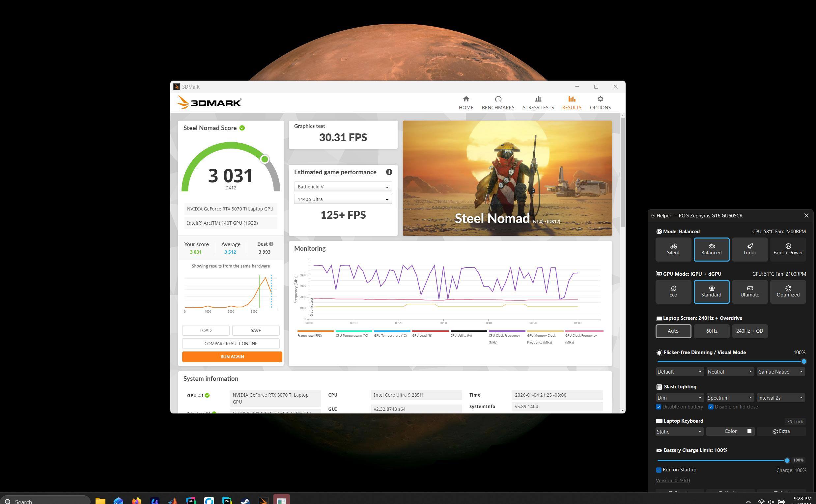Select Optimized GPU mode
Image resolution: width=816 pixels, height=504 pixels.
pos(788,292)
